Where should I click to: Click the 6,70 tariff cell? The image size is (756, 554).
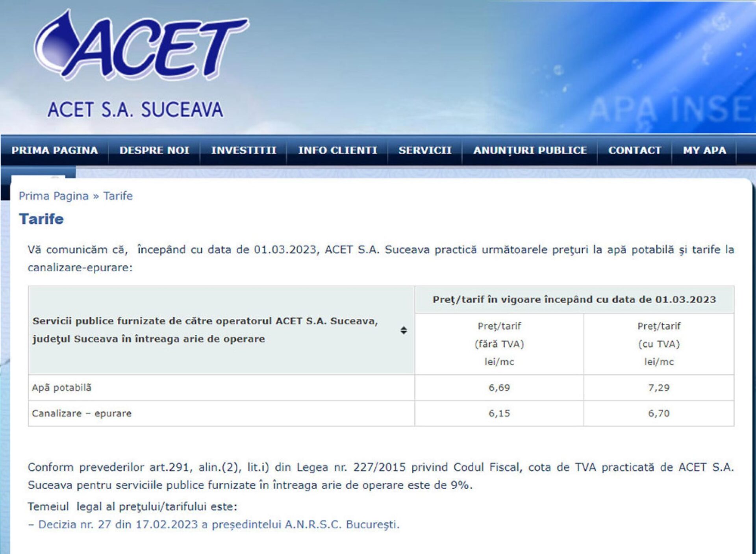659,413
